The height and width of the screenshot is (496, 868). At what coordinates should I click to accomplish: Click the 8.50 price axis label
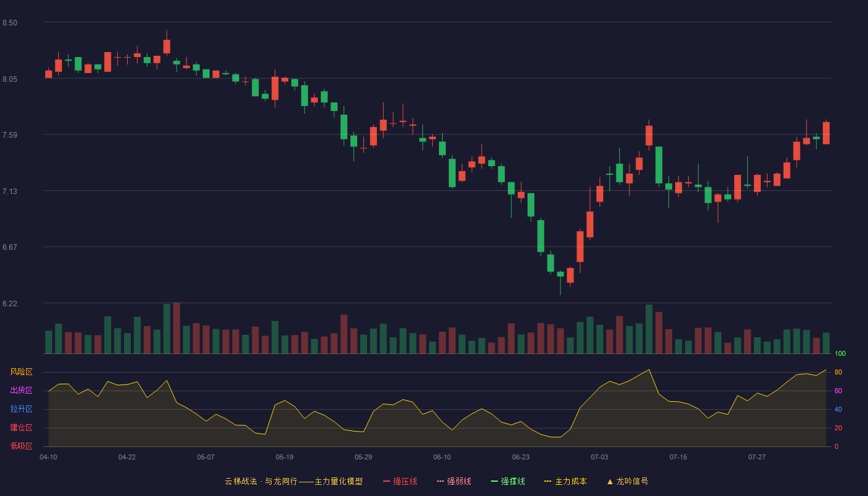tap(10, 23)
